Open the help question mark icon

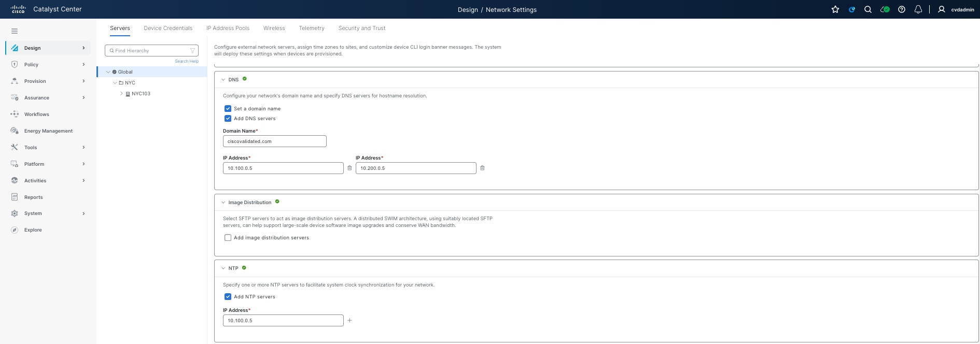click(902, 9)
